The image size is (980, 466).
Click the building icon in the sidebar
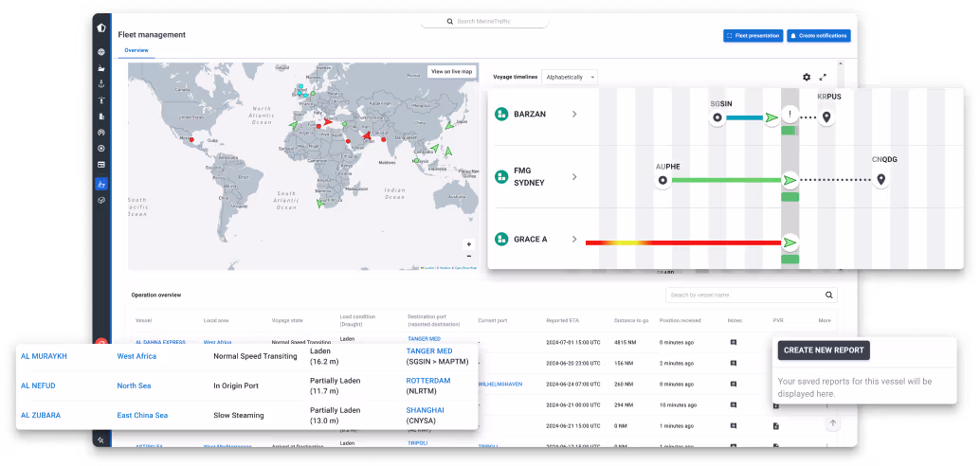click(x=101, y=116)
